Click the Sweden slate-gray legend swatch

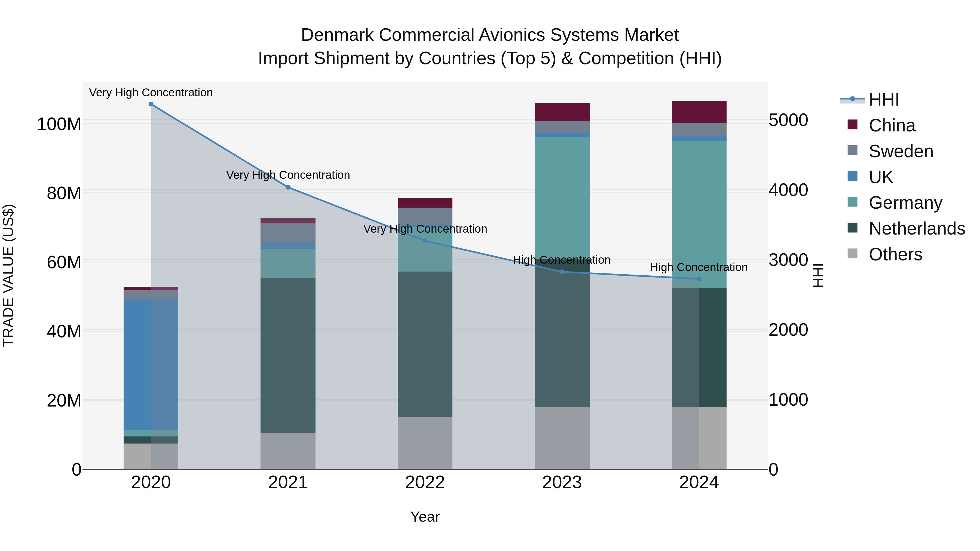coord(853,150)
